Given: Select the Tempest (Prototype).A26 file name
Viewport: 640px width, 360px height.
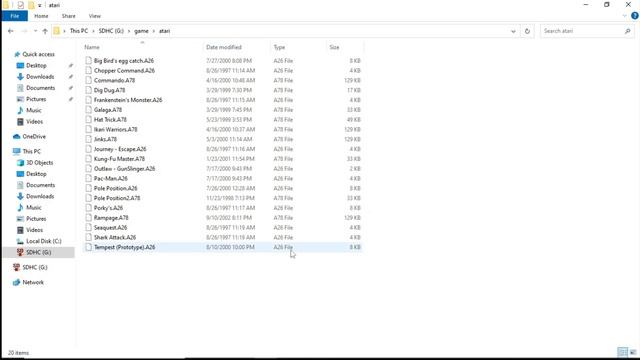Looking at the screenshot, I should [124, 247].
